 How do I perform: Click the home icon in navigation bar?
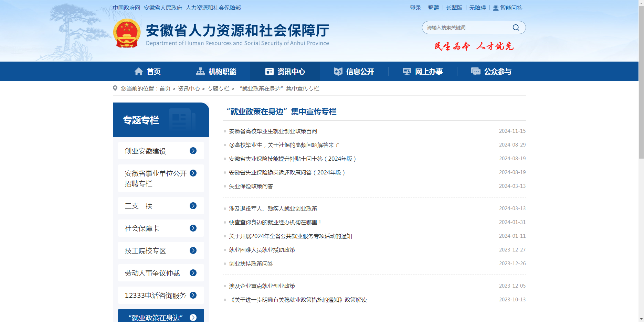click(139, 72)
